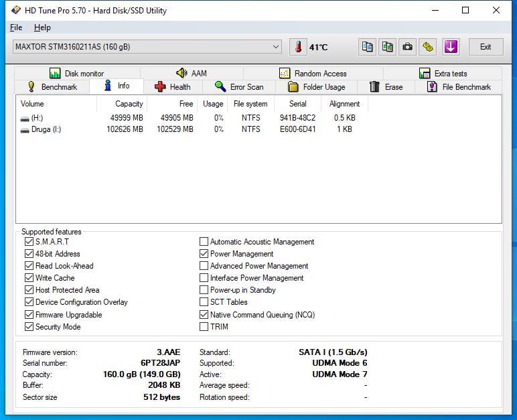517x420 pixels.
Task: Click the purple download arrow icon
Action: coord(451,47)
